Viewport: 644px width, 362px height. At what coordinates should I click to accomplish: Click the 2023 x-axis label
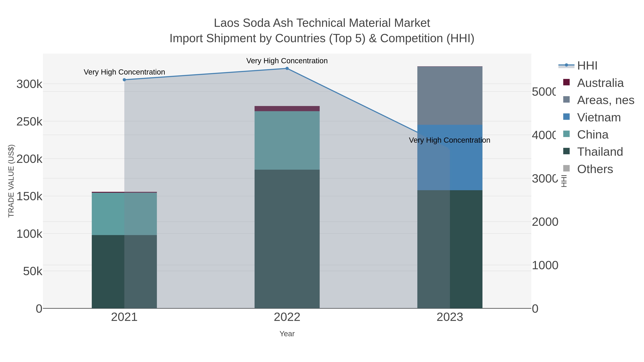pos(450,317)
